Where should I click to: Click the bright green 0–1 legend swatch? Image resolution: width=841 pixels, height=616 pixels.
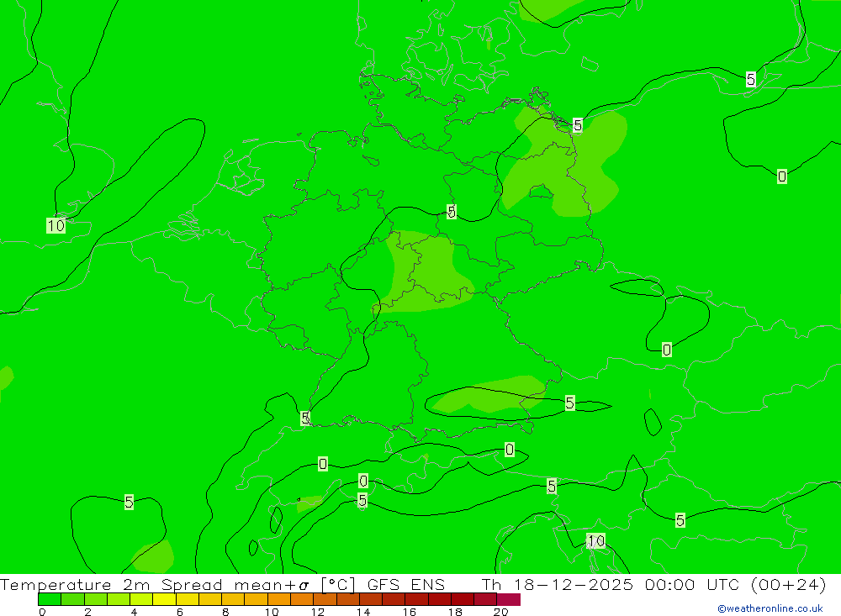pyautogui.click(x=50, y=599)
